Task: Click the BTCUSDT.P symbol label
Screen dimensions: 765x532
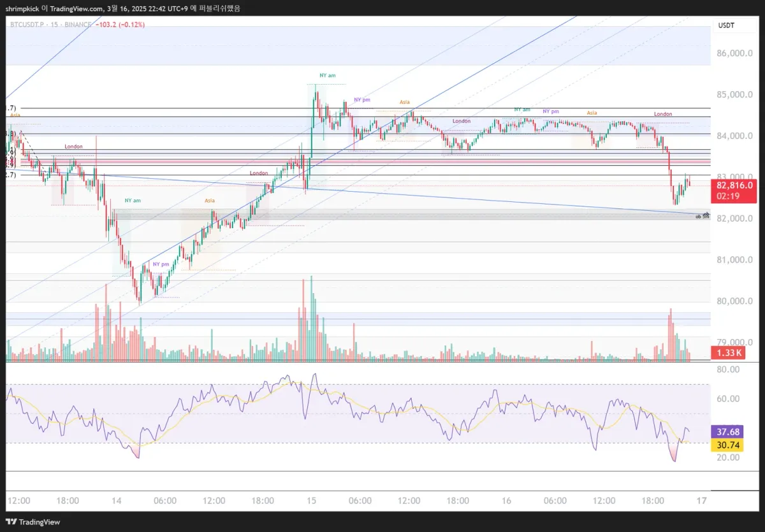Action: pyautogui.click(x=27, y=25)
